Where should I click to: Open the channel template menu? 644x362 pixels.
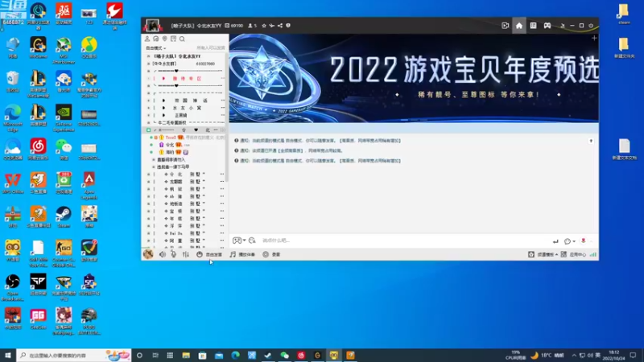(x=543, y=254)
